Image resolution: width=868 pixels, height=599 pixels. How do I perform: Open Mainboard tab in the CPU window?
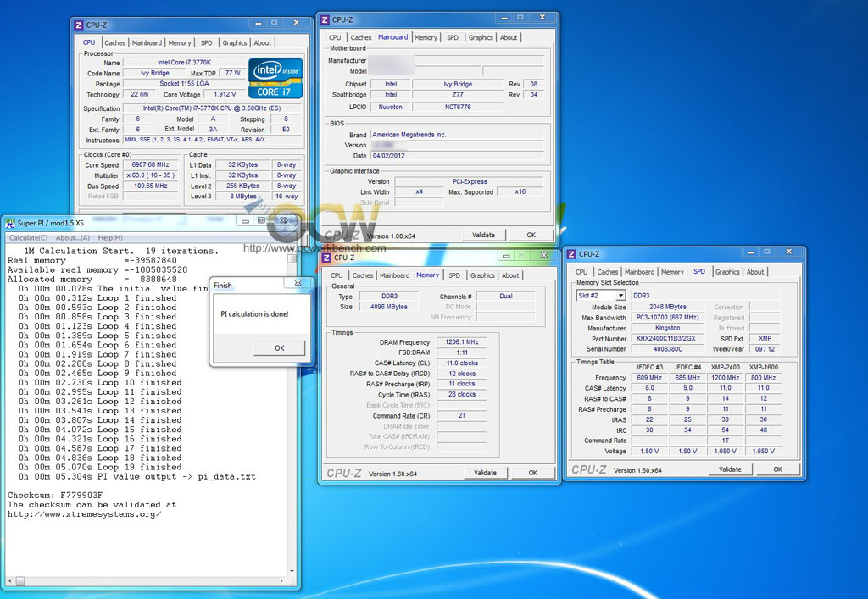pyautogui.click(x=147, y=42)
